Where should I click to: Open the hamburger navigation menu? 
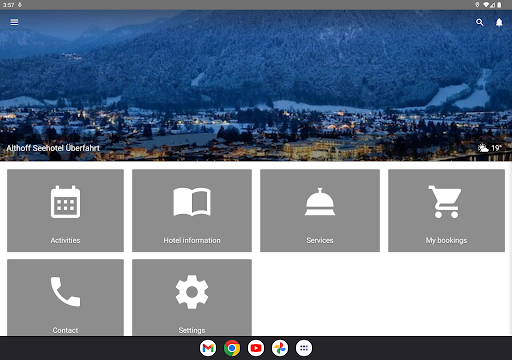tap(14, 22)
